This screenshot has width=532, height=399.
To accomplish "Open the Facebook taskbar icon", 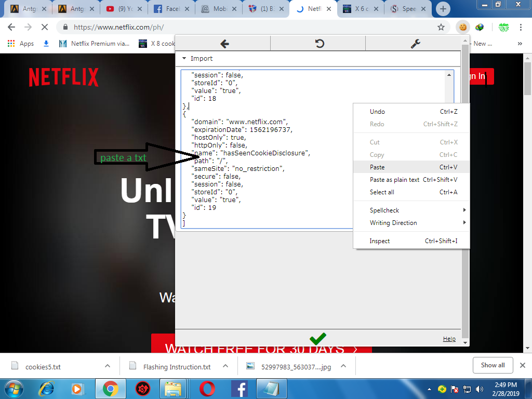I will pos(239,389).
